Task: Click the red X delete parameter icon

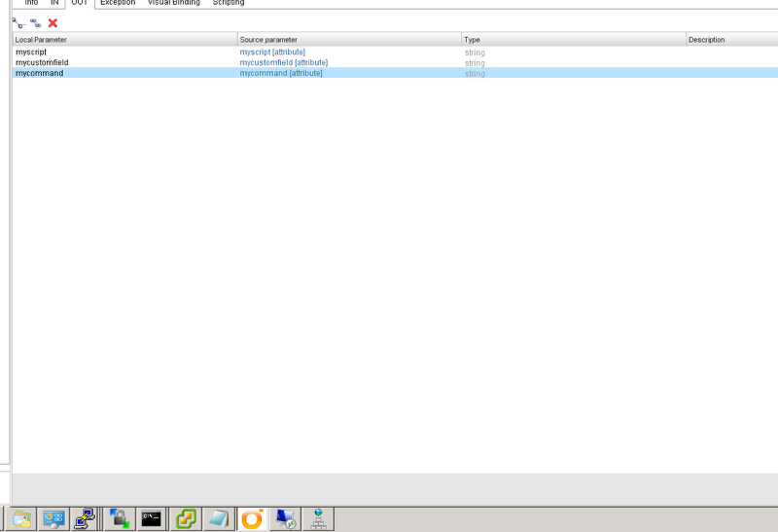Action: 53,22
